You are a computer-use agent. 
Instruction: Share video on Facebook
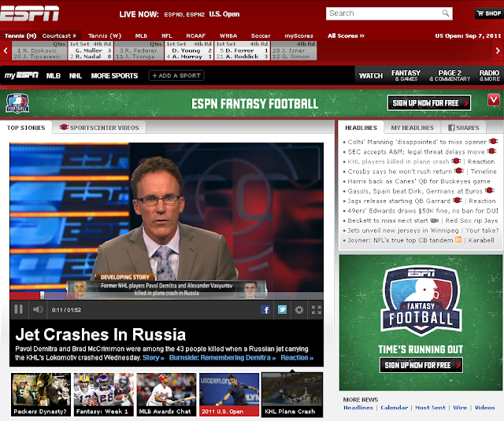(265, 309)
